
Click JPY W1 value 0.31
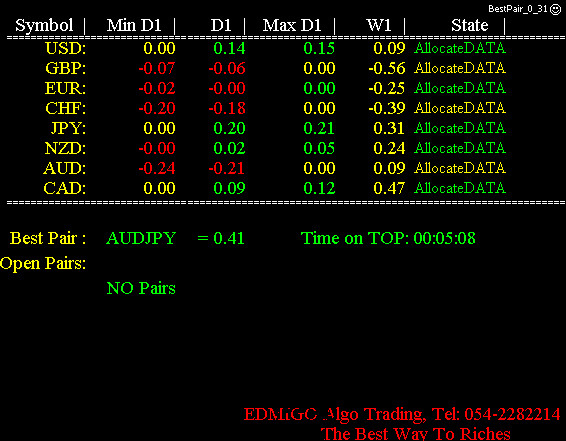click(389, 128)
